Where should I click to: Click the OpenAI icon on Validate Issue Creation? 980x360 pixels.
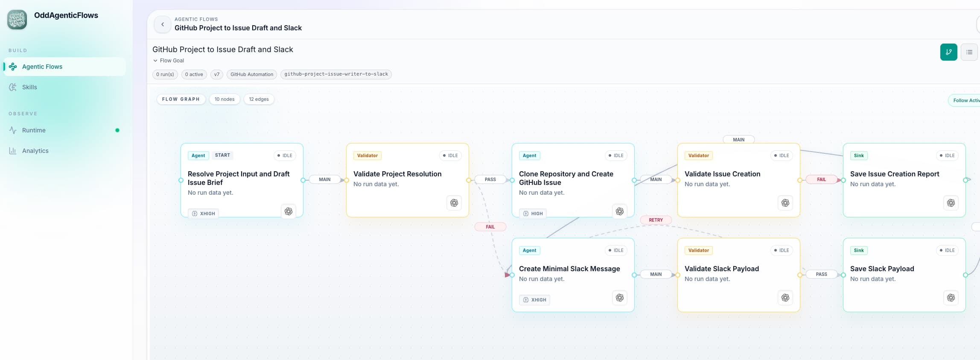pyautogui.click(x=785, y=203)
